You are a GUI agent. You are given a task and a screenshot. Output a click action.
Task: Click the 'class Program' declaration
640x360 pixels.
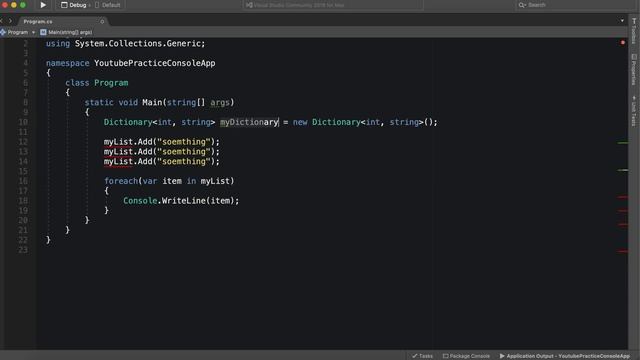point(97,83)
